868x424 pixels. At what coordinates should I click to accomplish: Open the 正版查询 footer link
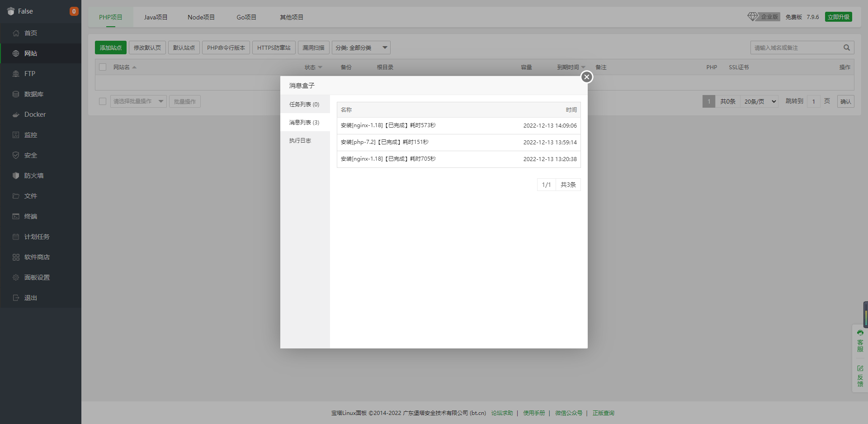(604, 413)
